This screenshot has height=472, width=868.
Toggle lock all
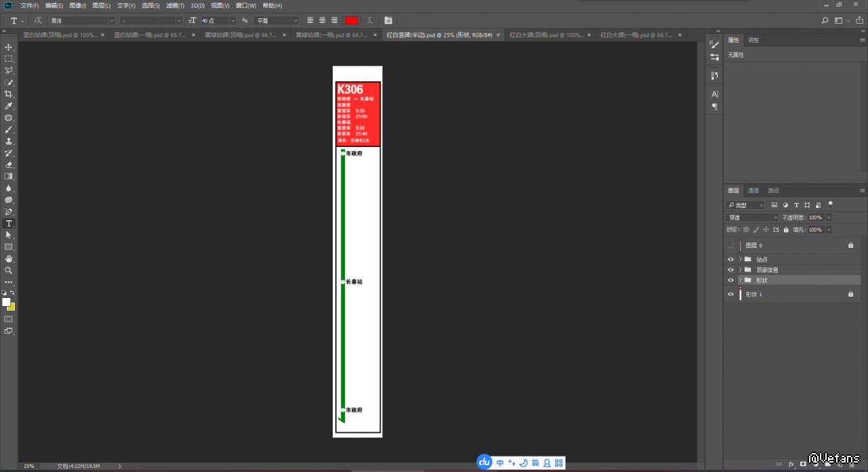point(786,230)
